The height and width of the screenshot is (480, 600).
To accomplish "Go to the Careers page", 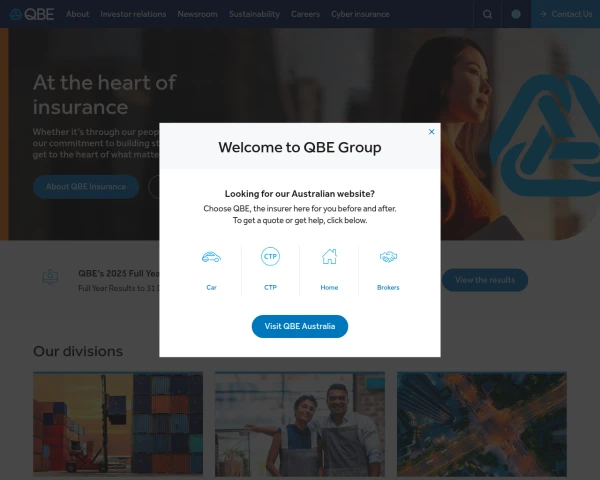I will pos(305,14).
